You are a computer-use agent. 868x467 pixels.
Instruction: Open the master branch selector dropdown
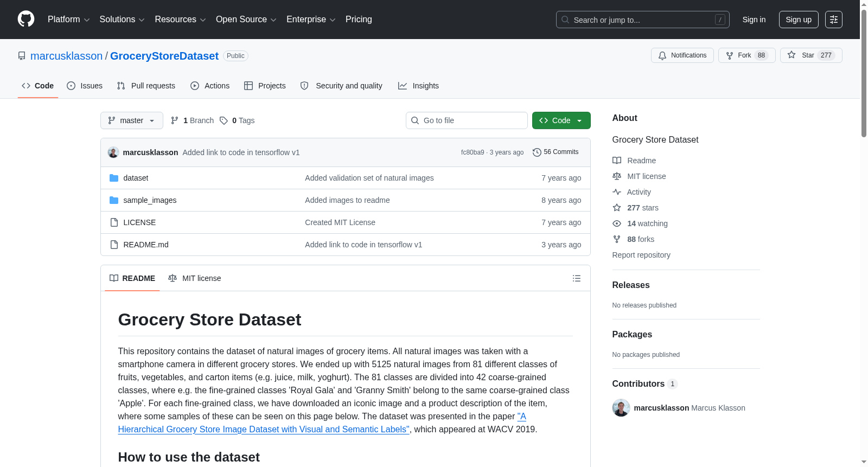132,120
